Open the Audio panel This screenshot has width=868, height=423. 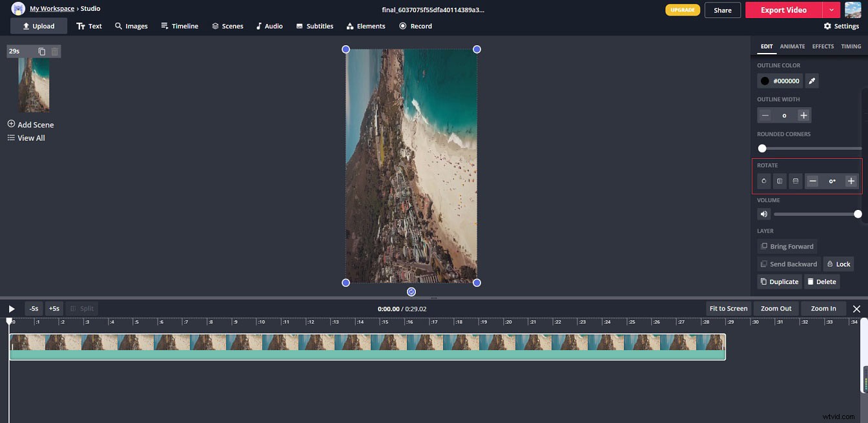point(269,26)
